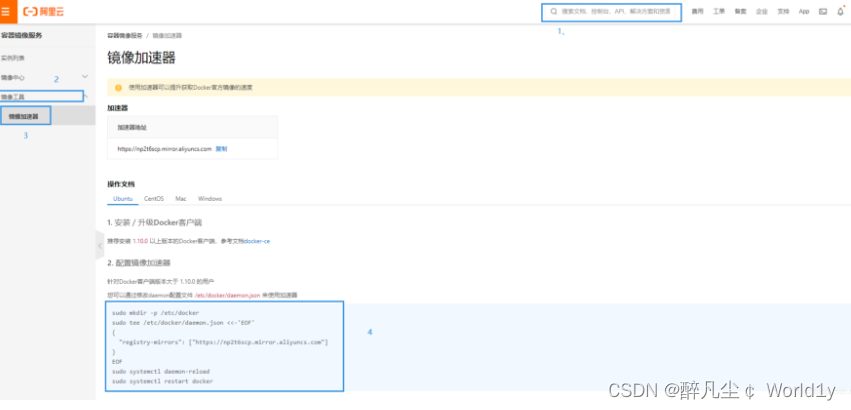Click the "sudo mkdir -p /etc/docker" line

(x=156, y=313)
